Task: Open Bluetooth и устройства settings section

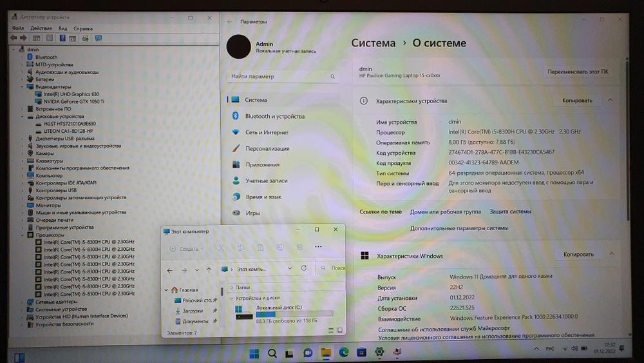Action: [x=283, y=116]
